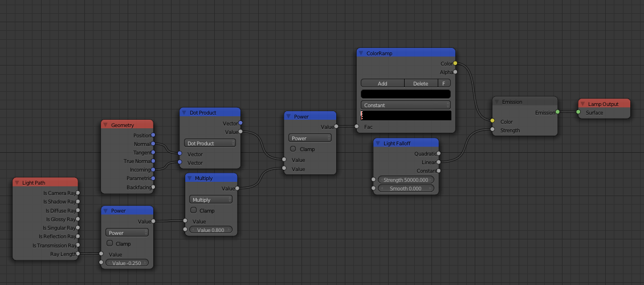The width and height of the screenshot is (644, 285).
Task: Collapse the Light Path node
Action: click(x=17, y=183)
